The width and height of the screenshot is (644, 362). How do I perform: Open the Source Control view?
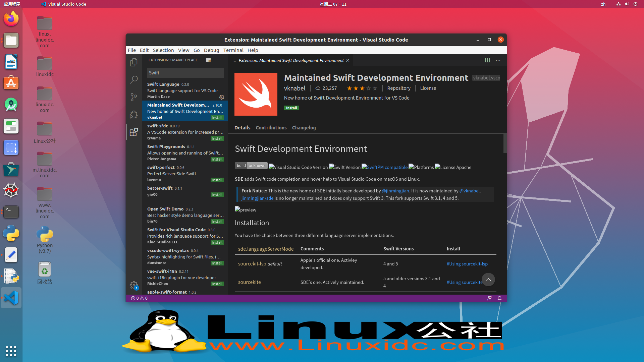pos(134,97)
